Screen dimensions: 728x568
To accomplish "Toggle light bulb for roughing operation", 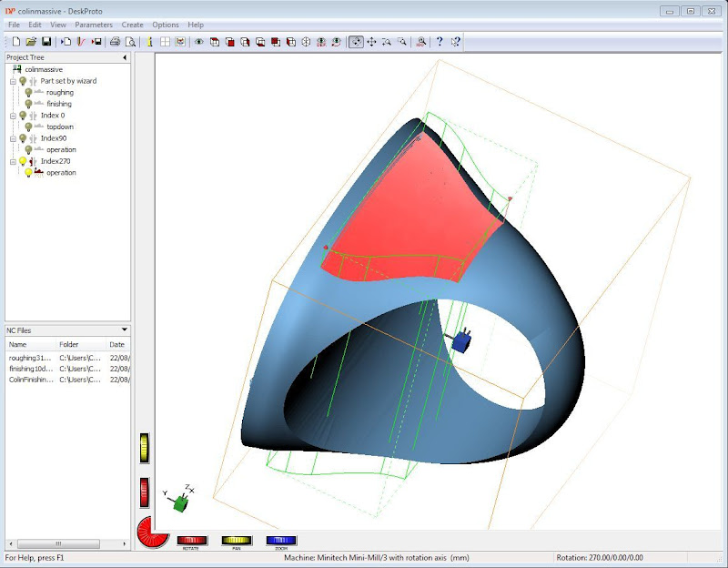I will (29, 93).
